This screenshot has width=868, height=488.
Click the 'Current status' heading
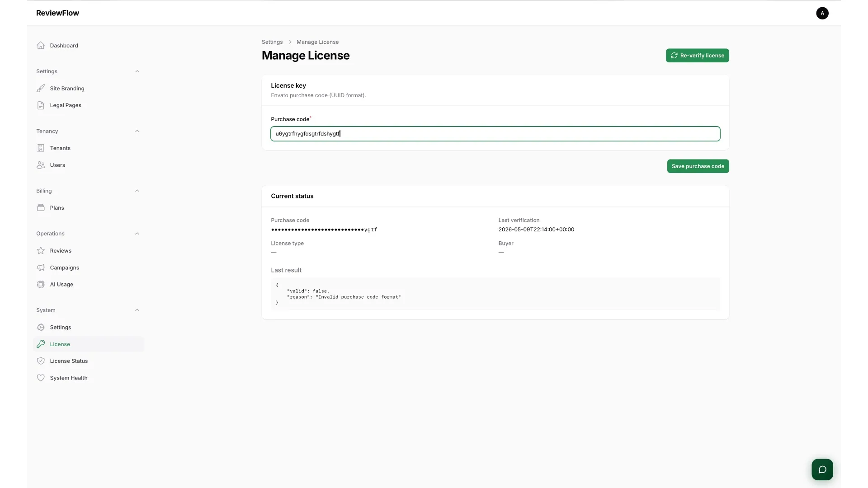tap(292, 196)
